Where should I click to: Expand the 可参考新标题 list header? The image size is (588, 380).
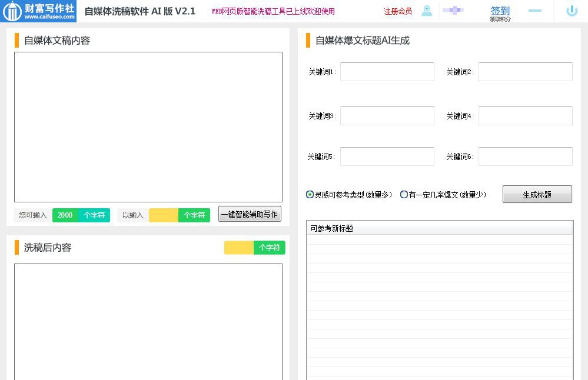pos(438,228)
